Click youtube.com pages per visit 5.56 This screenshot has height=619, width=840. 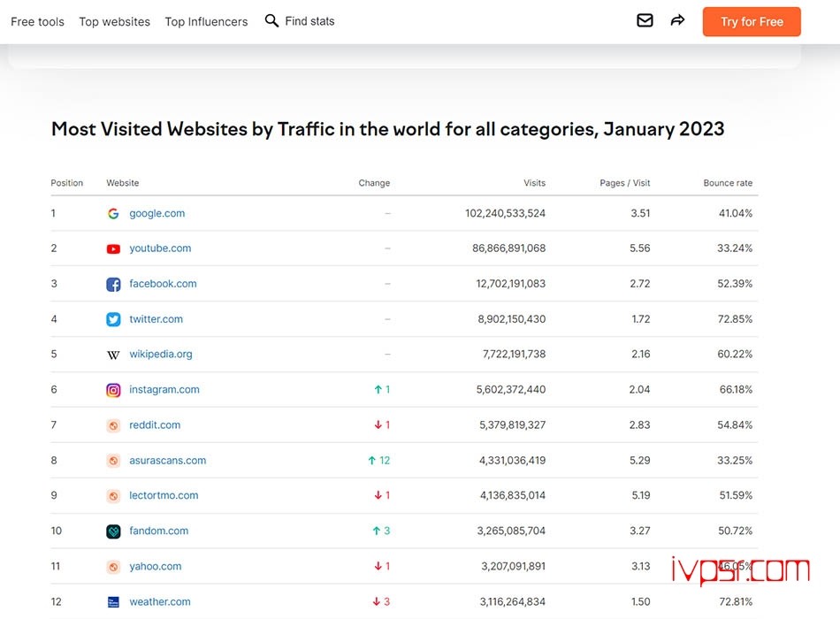pyautogui.click(x=639, y=248)
